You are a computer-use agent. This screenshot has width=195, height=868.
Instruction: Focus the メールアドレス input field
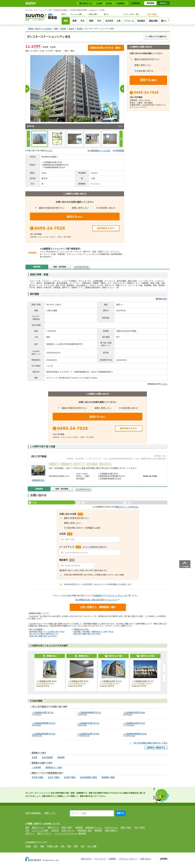(89, 552)
